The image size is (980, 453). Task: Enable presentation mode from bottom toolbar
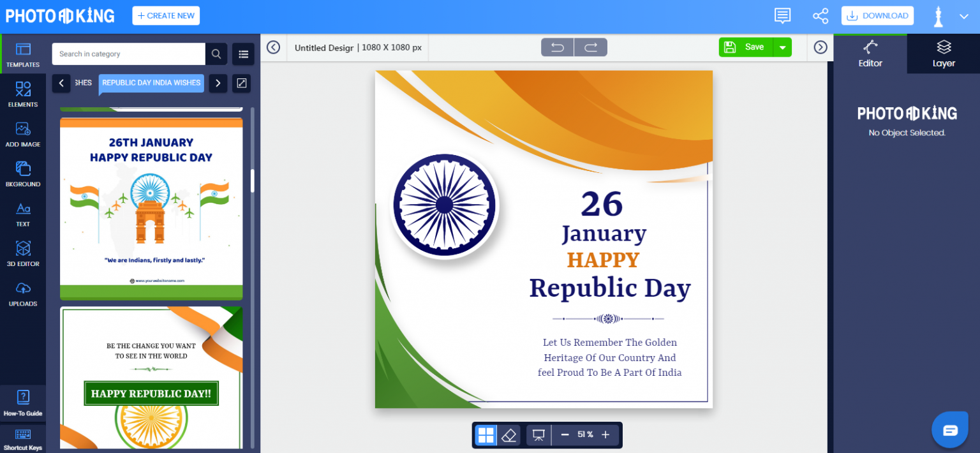click(538, 434)
